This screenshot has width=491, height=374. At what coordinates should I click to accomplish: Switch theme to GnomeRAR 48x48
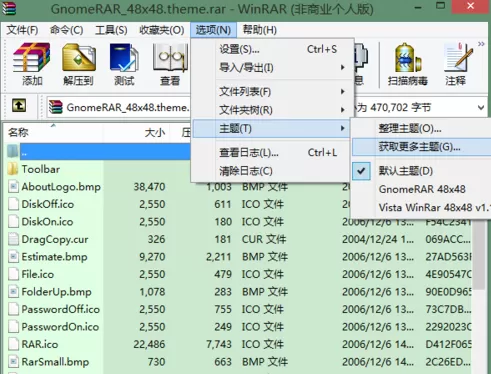click(421, 189)
